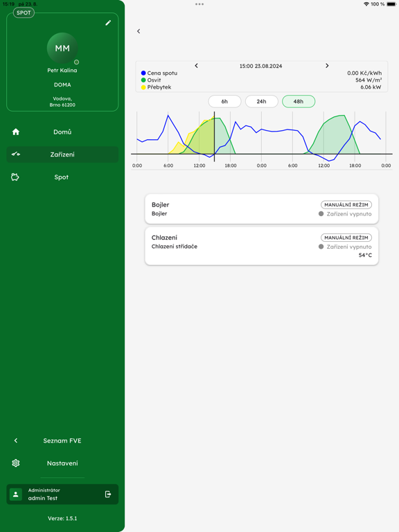Select the 24h time range
Image resolution: width=399 pixels, height=532 pixels.
coord(262,101)
